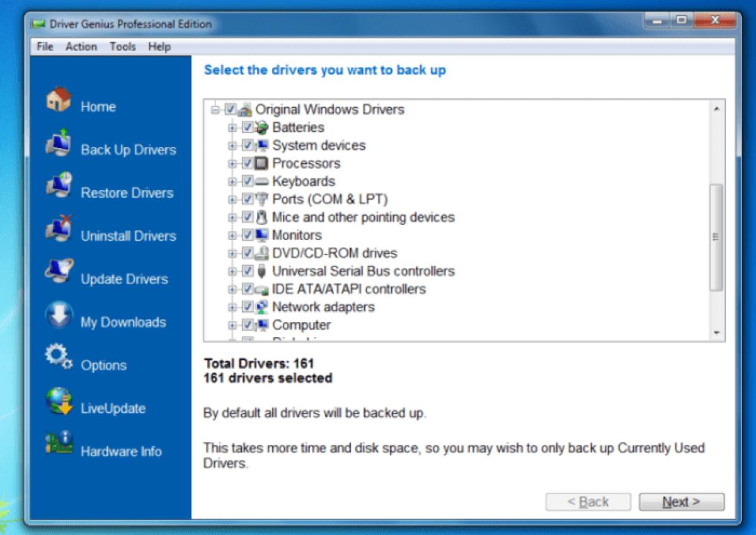Uncheck the Batteries driver category
The width and height of the screenshot is (756, 535).
click(248, 127)
